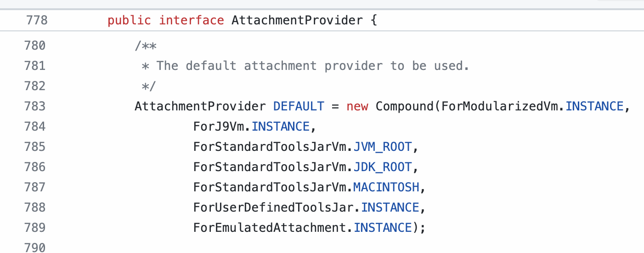Click line number 781
This screenshot has width=644, height=253.
35,66
